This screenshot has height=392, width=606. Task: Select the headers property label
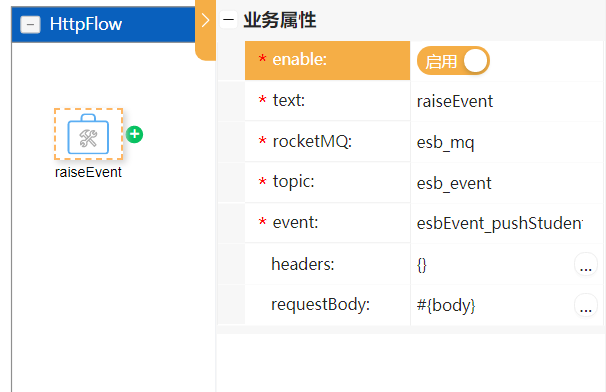303,264
